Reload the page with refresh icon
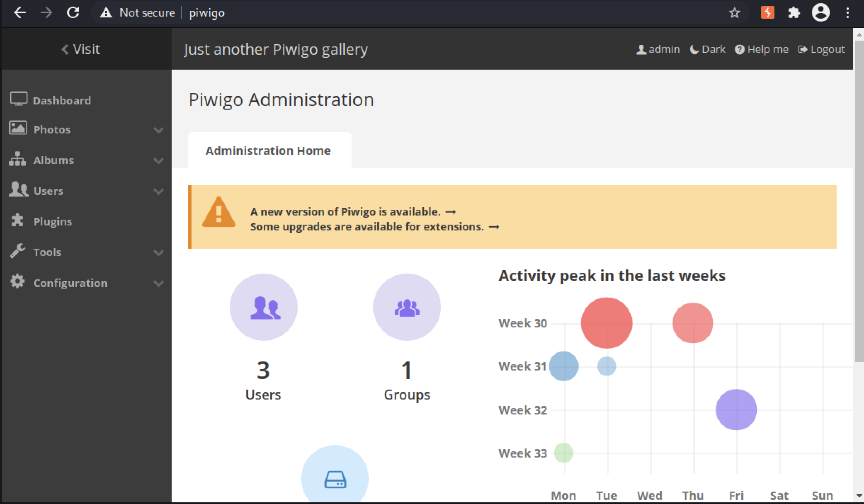Viewport: 864px width, 504px height. (x=73, y=13)
